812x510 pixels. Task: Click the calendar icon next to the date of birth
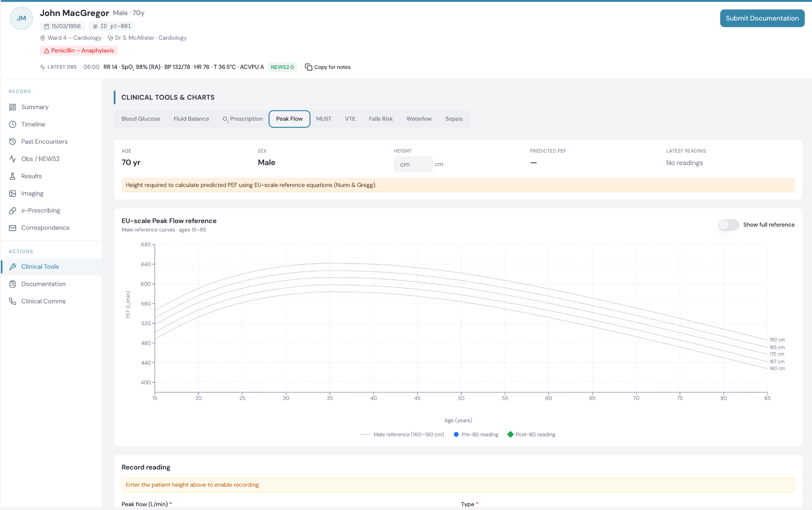point(47,26)
